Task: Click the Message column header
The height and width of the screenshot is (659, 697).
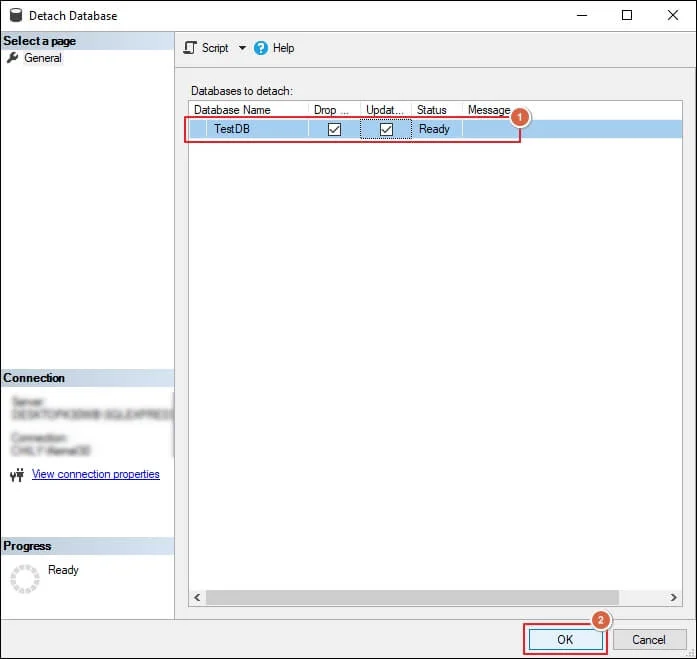Action: pos(489,110)
